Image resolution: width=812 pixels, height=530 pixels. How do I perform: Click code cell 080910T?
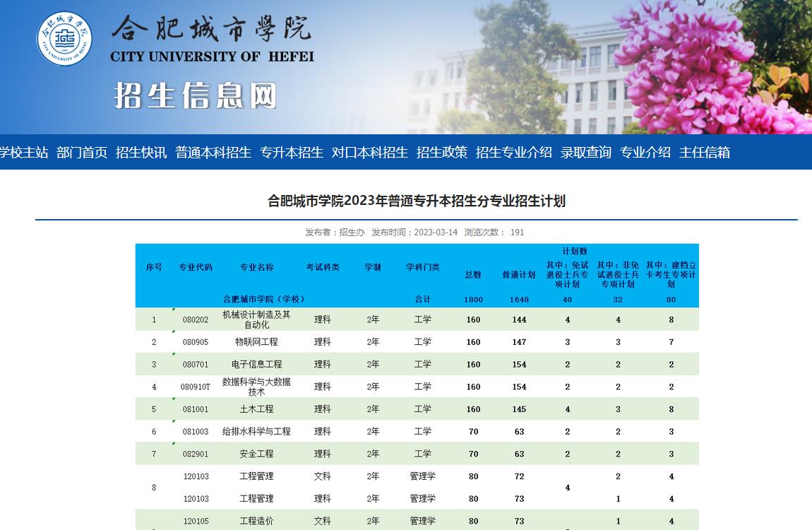click(196, 387)
